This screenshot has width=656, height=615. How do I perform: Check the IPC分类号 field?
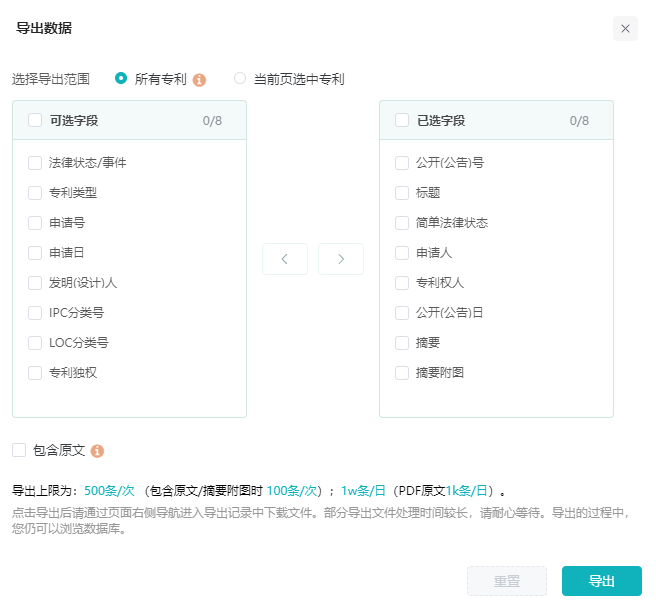(35, 312)
